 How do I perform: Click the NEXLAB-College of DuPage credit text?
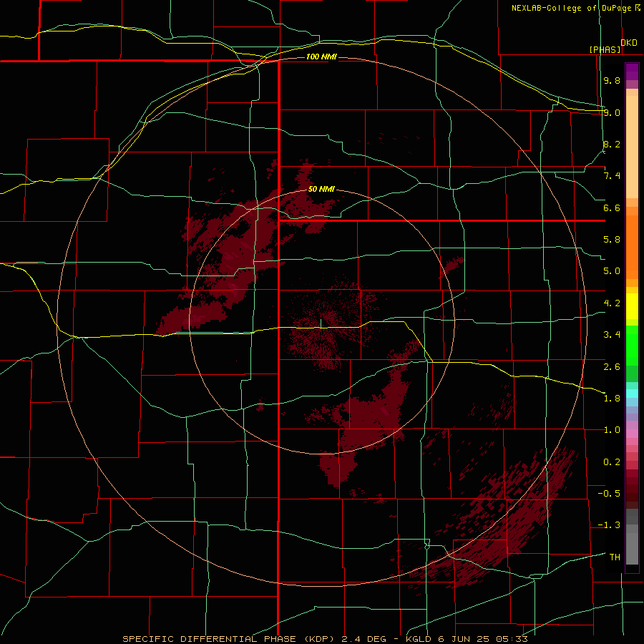[571, 8]
